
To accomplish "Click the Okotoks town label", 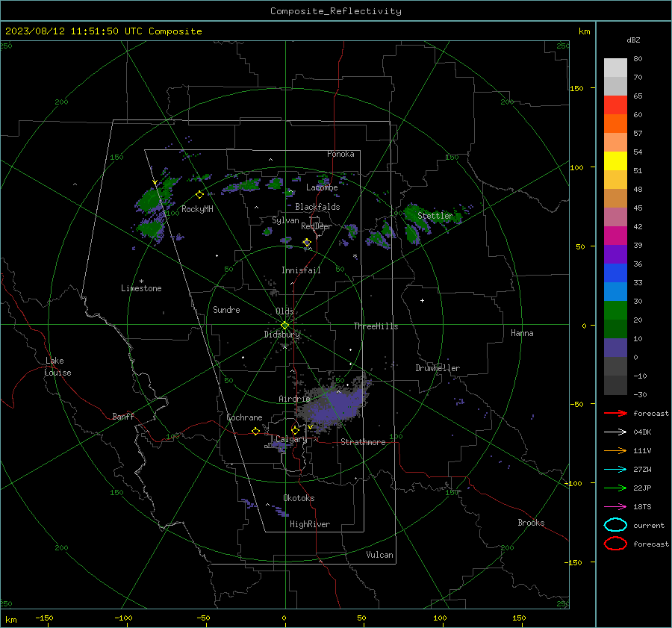I will pos(299,498).
